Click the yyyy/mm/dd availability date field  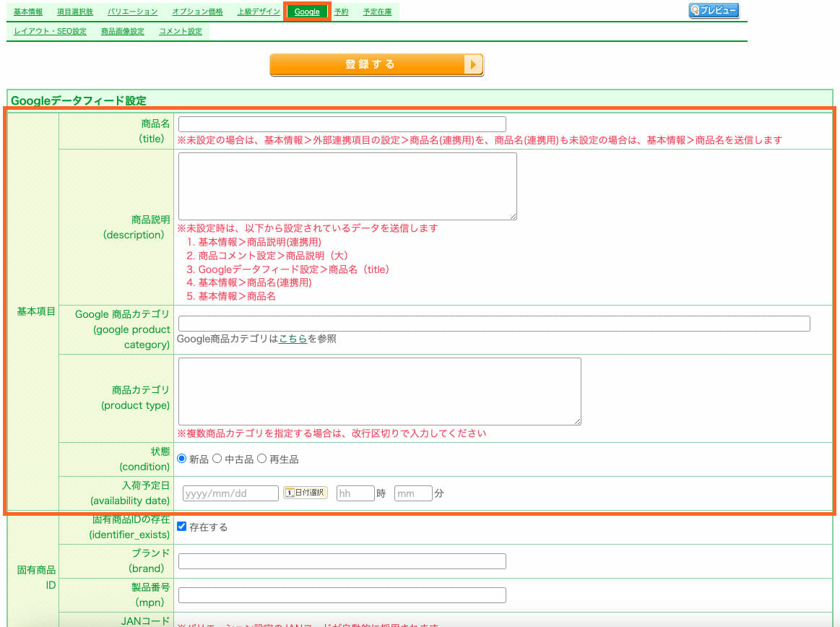click(230, 493)
